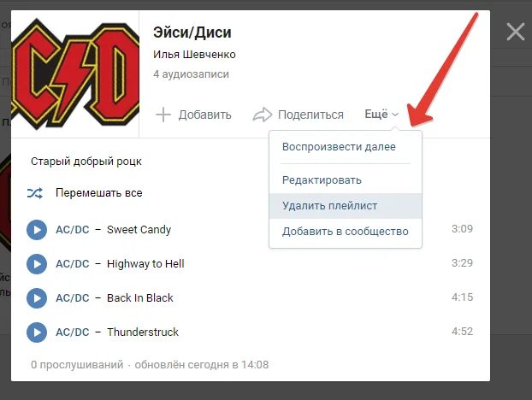Image resolution: width=532 pixels, height=400 pixels.
Task: Click the plus icon beside Добавить
Action: [163, 115]
